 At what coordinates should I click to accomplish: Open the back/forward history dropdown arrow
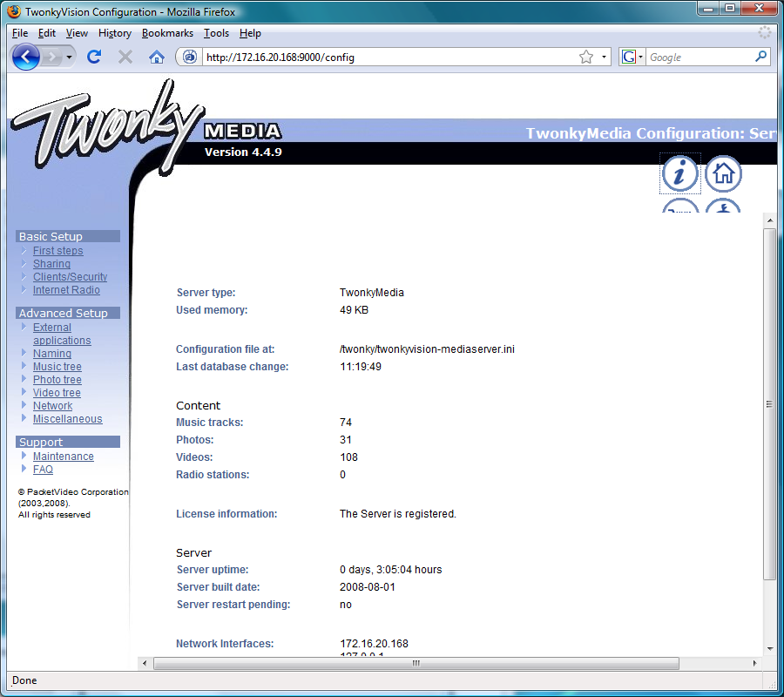[x=69, y=57]
